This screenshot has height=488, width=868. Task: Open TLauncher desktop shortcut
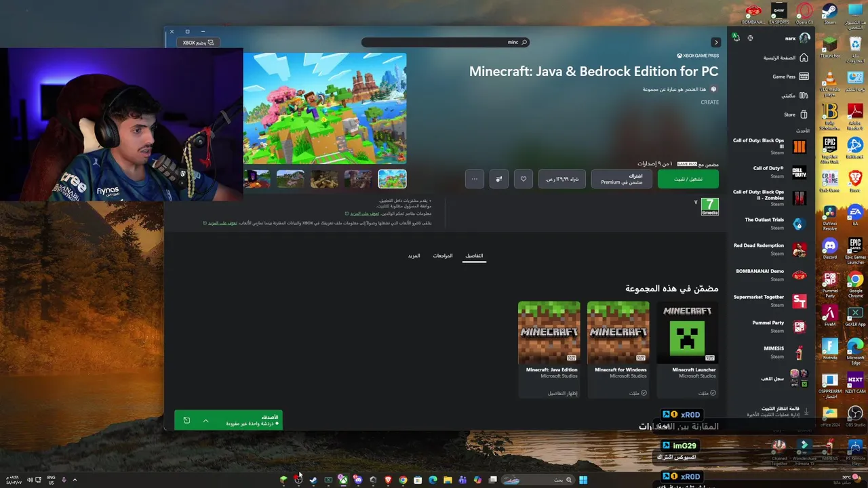(x=830, y=47)
